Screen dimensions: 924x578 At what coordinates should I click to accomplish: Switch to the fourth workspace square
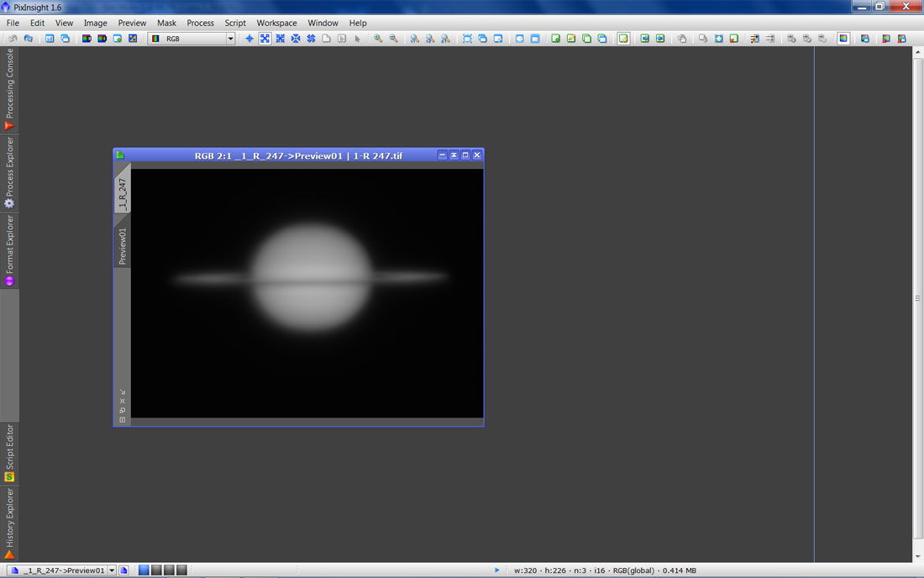pos(182,570)
